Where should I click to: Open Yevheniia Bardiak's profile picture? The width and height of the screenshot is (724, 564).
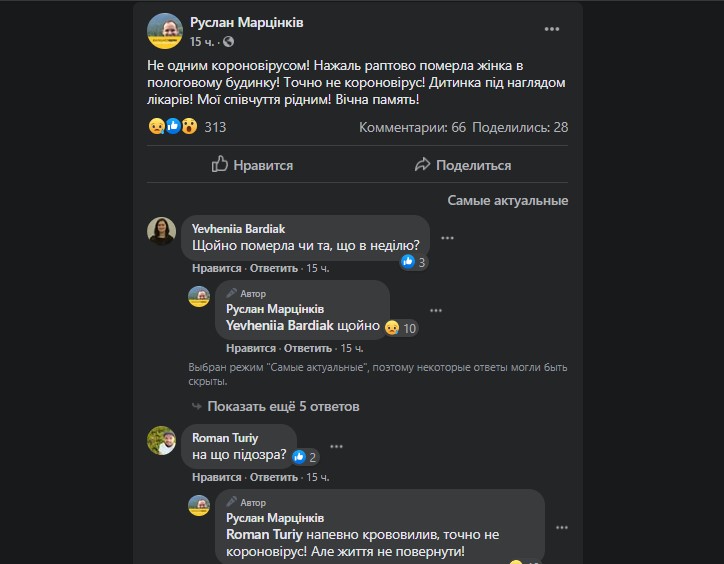tap(162, 231)
